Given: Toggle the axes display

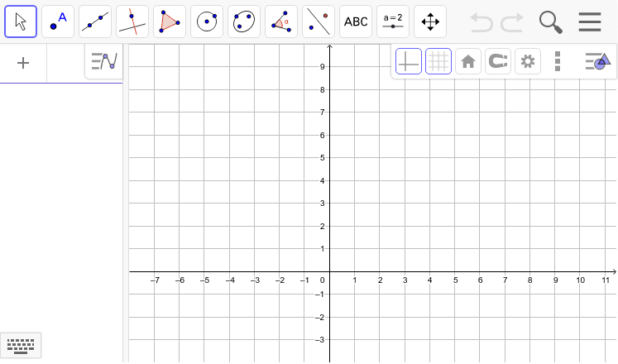Looking at the screenshot, I should (409, 61).
